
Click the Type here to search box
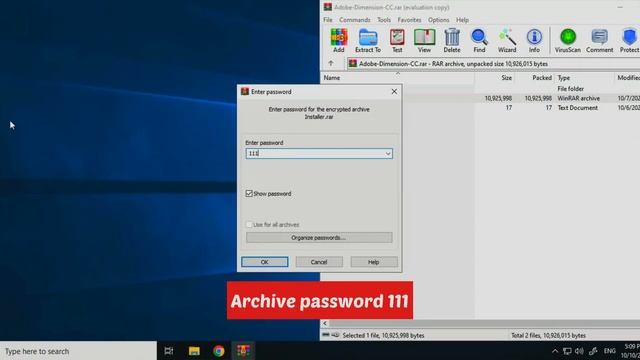(78, 351)
